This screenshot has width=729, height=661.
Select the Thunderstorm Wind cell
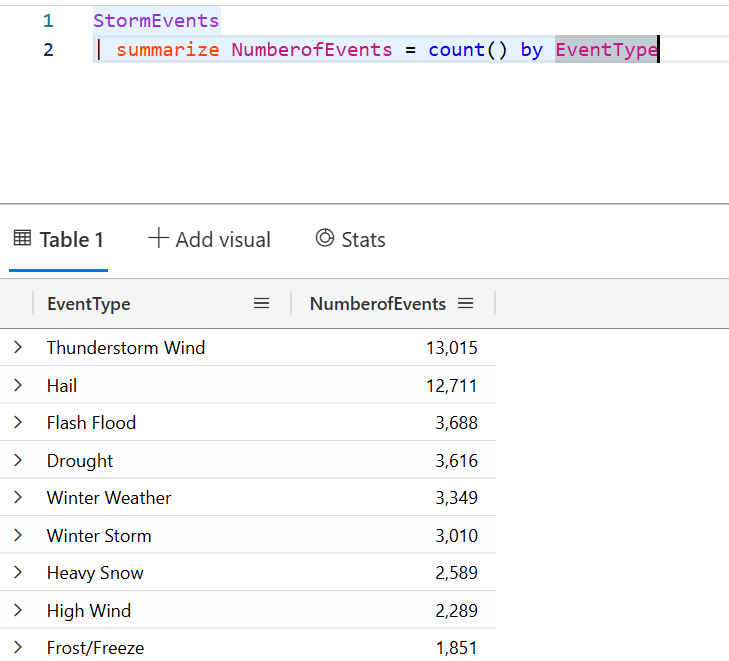126,348
